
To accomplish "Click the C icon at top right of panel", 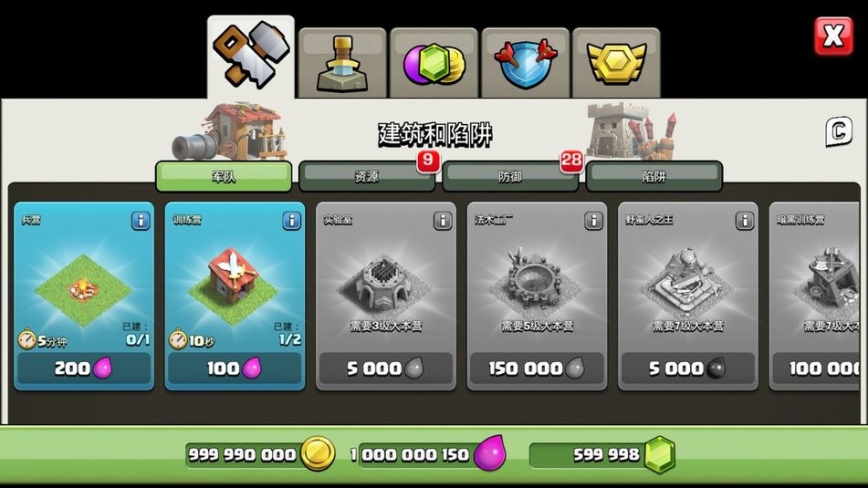I will pyautogui.click(x=839, y=131).
